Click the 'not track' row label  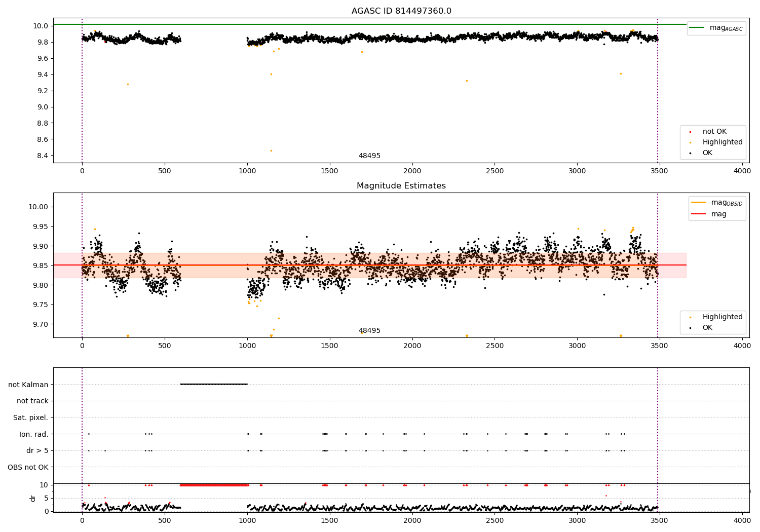(32, 401)
